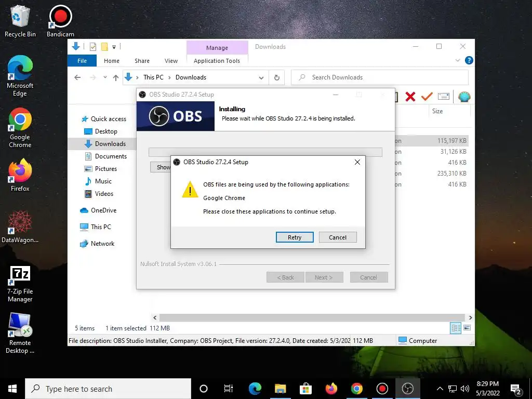Switch to details view icon in Explorer status bar
Image resolution: width=532 pixels, height=399 pixels.
point(456,328)
